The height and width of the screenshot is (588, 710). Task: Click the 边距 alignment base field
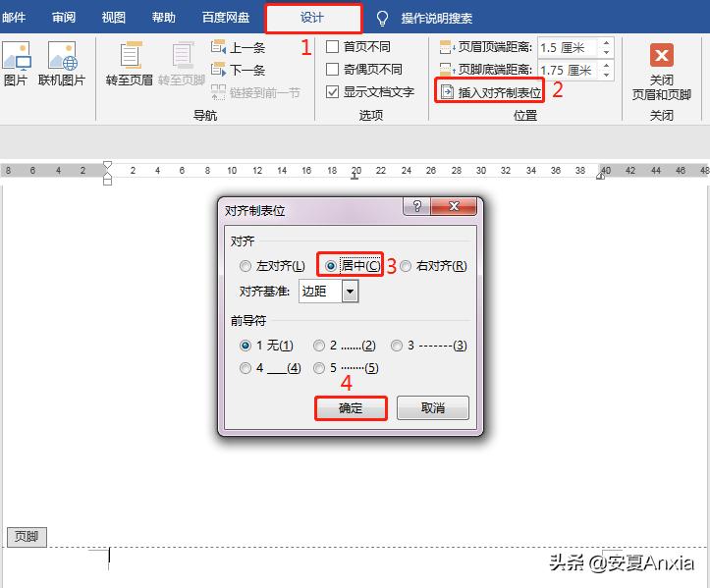point(320,292)
